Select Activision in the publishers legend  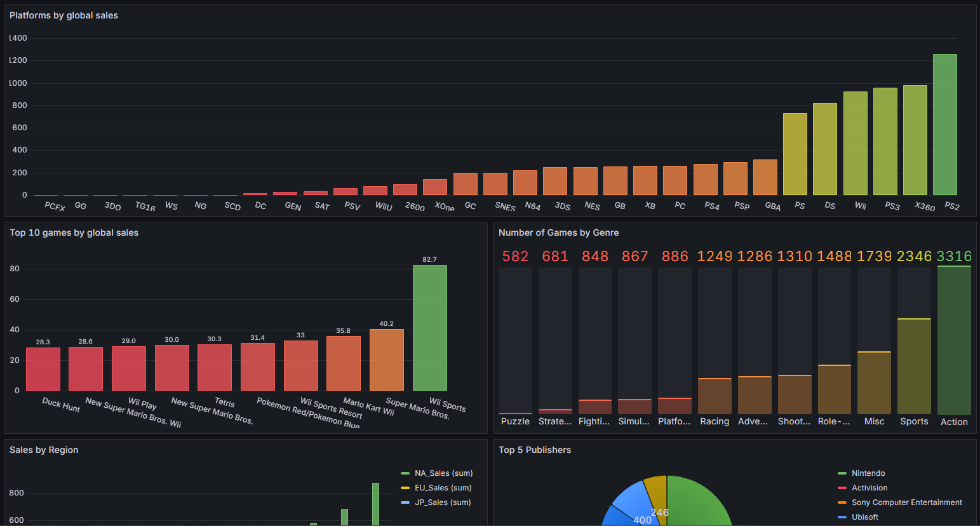(x=869, y=488)
